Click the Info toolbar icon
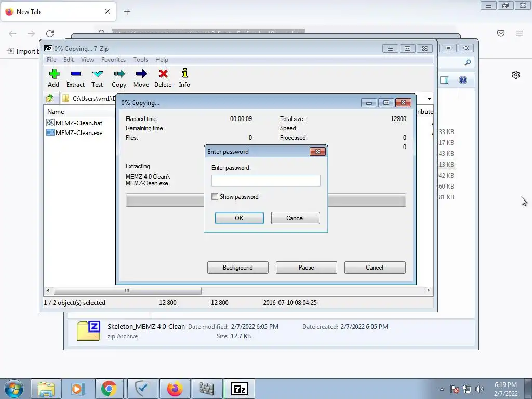The height and width of the screenshot is (399, 532). pyautogui.click(x=184, y=78)
